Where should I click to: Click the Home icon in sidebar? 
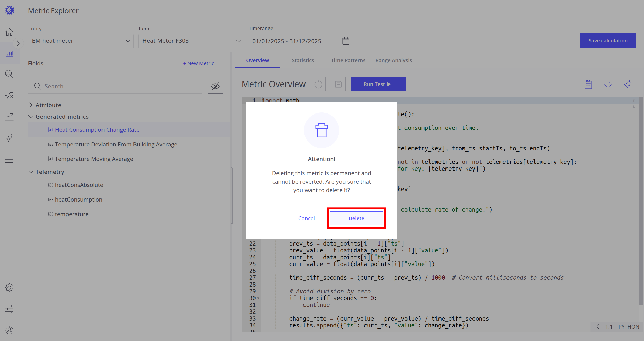(x=9, y=32)
